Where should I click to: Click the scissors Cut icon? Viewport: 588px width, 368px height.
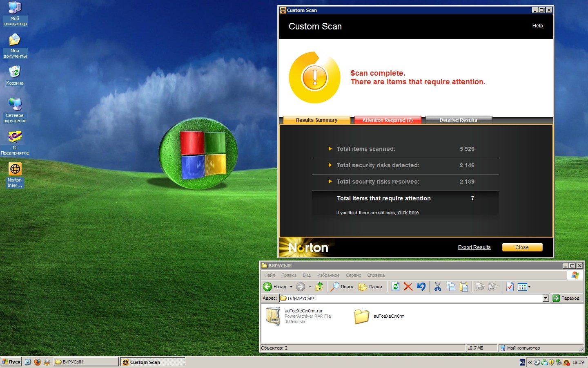click(438, 287)
